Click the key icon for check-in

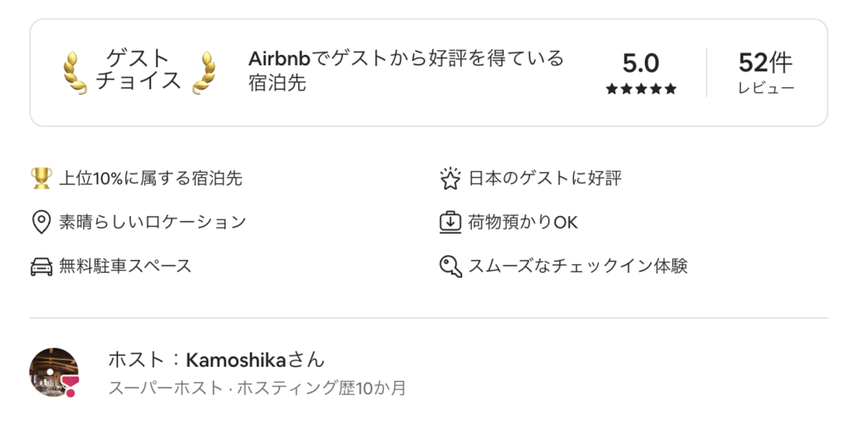click(449, 266)
